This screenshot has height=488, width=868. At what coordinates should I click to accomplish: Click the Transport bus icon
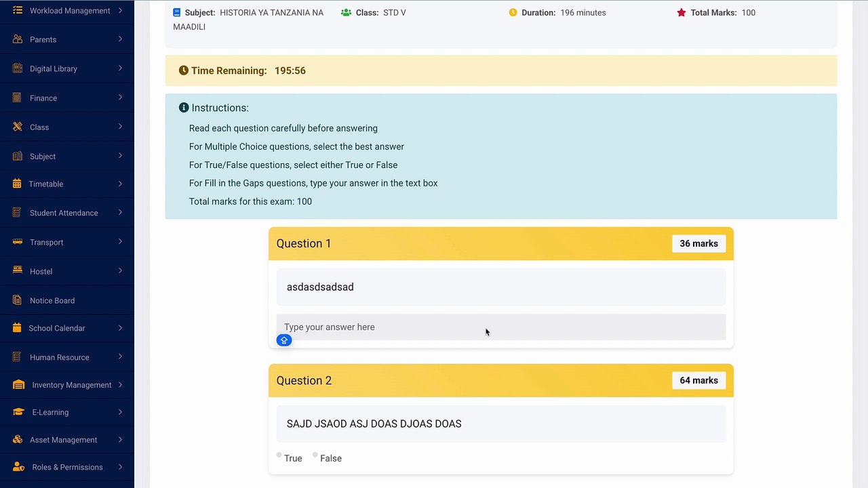point(17,242)
